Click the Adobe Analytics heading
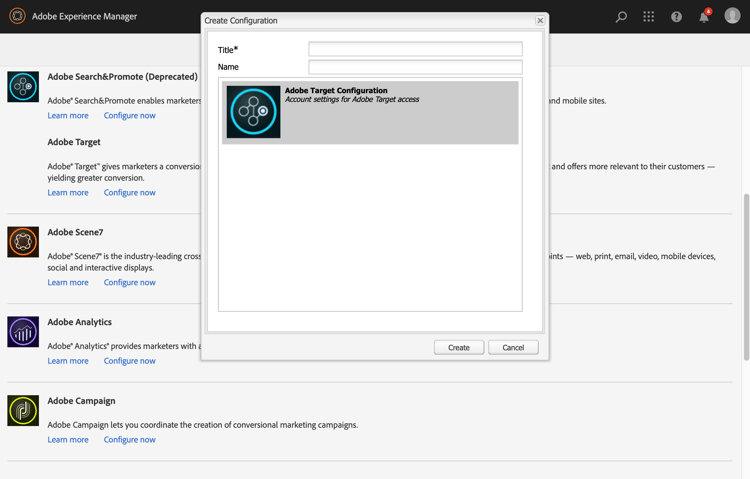The width and height of the screenshot is (750, 479). [x=79, y=322]
